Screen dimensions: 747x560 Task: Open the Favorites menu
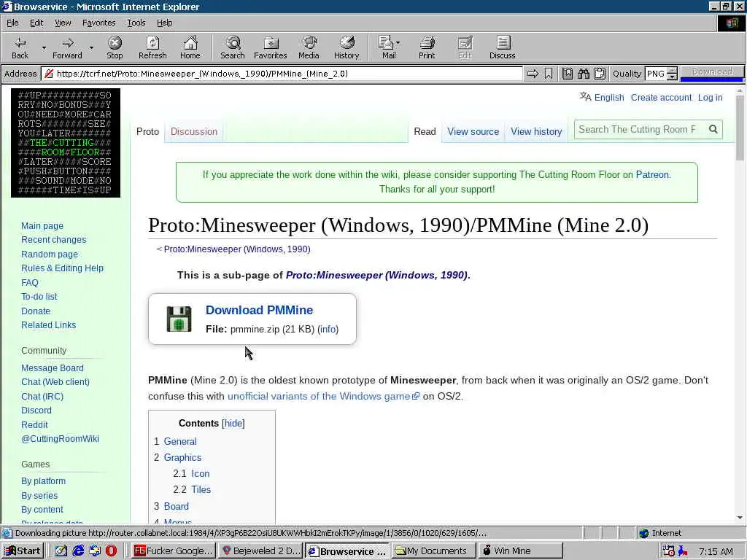coord(98,23)
